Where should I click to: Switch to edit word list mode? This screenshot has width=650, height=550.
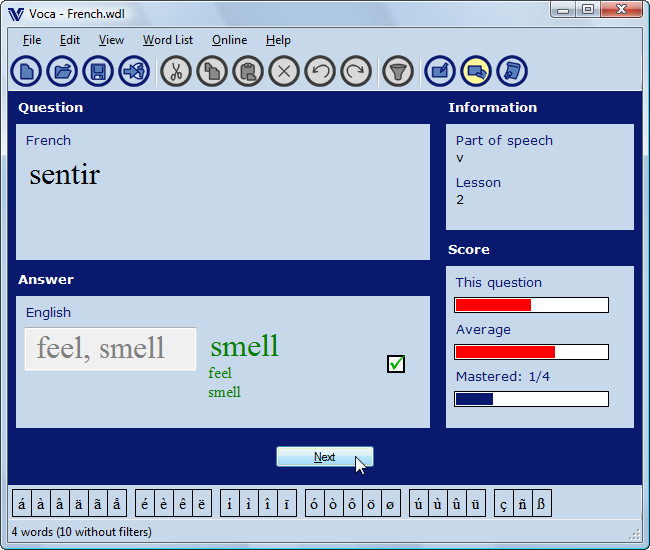click(440, 71)
